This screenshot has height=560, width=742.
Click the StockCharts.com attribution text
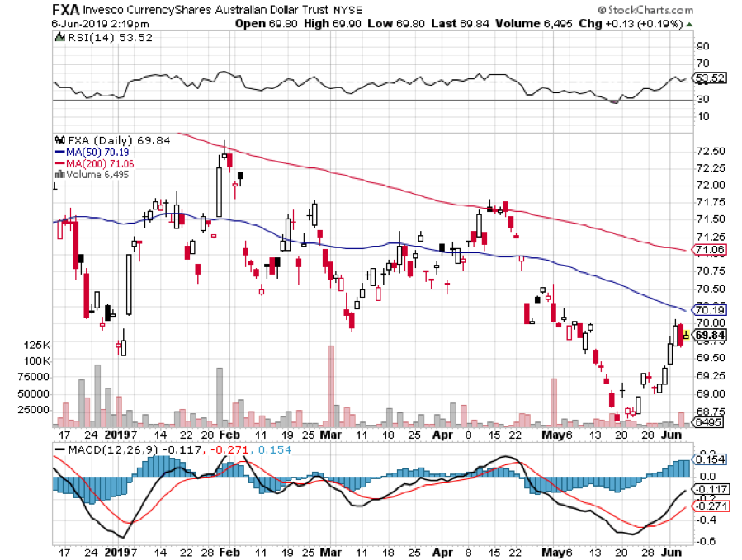click(645, 10)
